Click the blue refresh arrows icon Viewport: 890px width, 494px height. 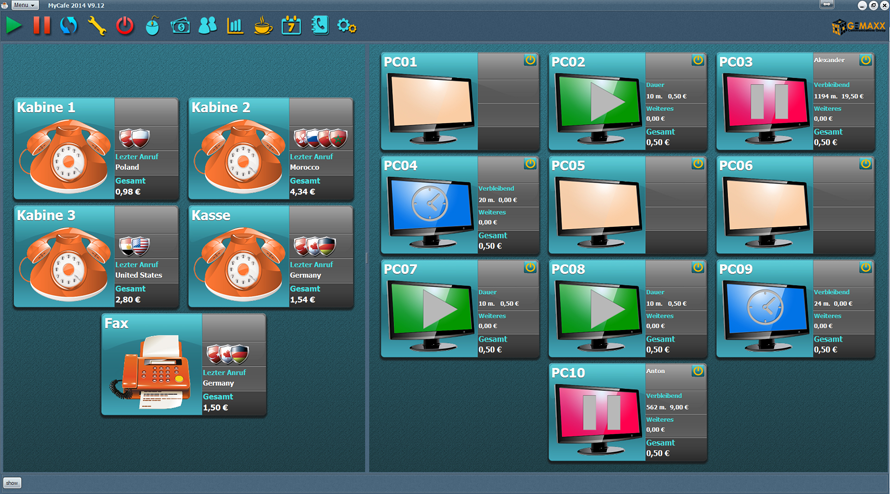69,26
